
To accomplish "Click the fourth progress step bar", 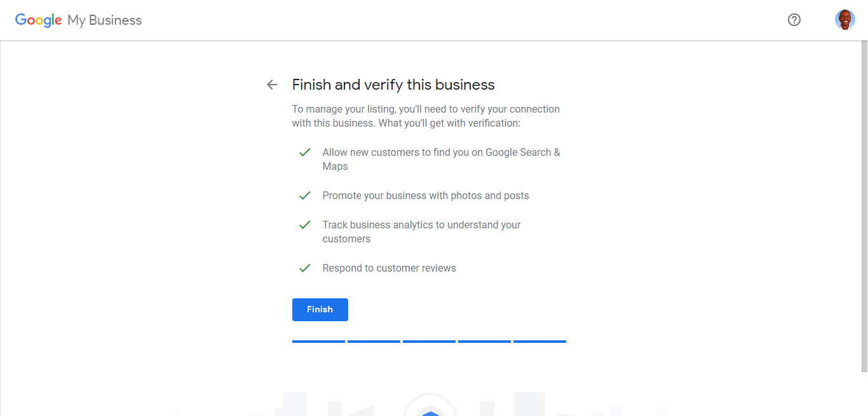I will pyautogui.click(x=484, y=342).
